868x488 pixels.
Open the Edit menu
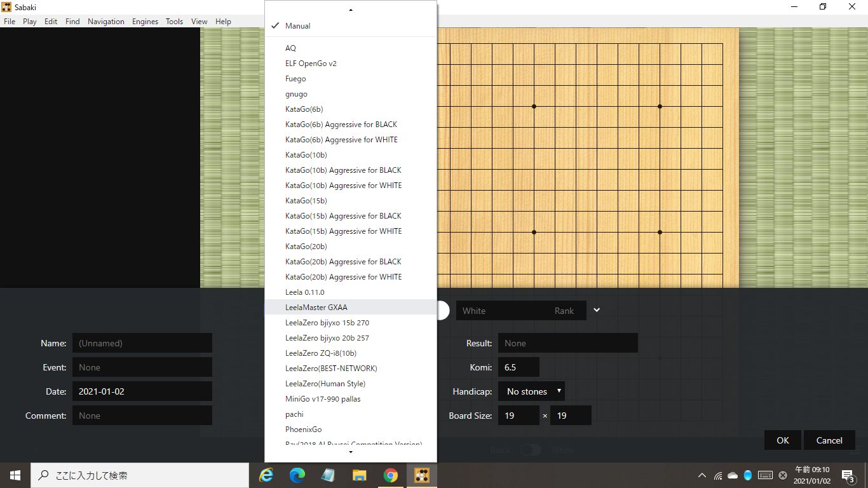coord(51,21)
